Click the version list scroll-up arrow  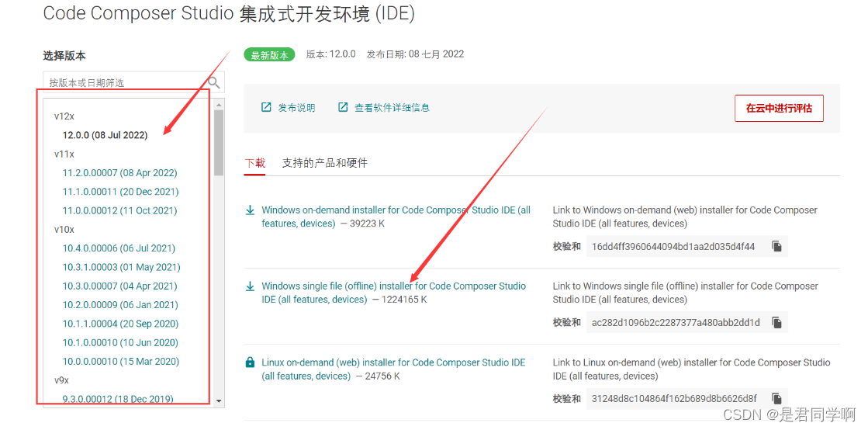click(x=219, y=105)
